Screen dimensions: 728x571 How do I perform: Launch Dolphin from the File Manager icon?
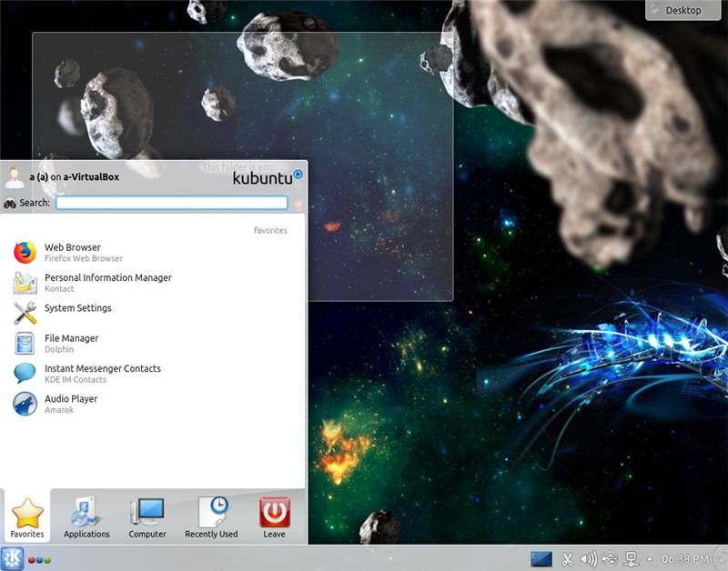click(x=25, y=343)
